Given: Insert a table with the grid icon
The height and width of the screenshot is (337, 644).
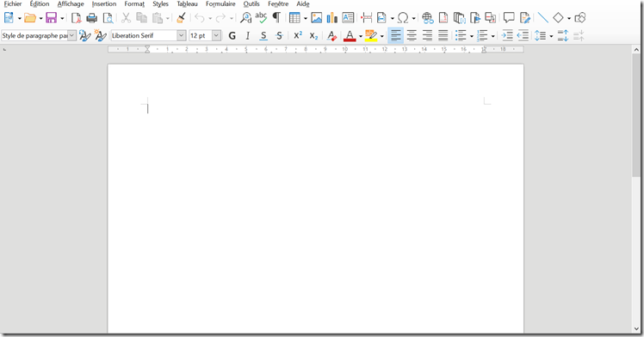Looking at the screenshot, I should (294, 18).
